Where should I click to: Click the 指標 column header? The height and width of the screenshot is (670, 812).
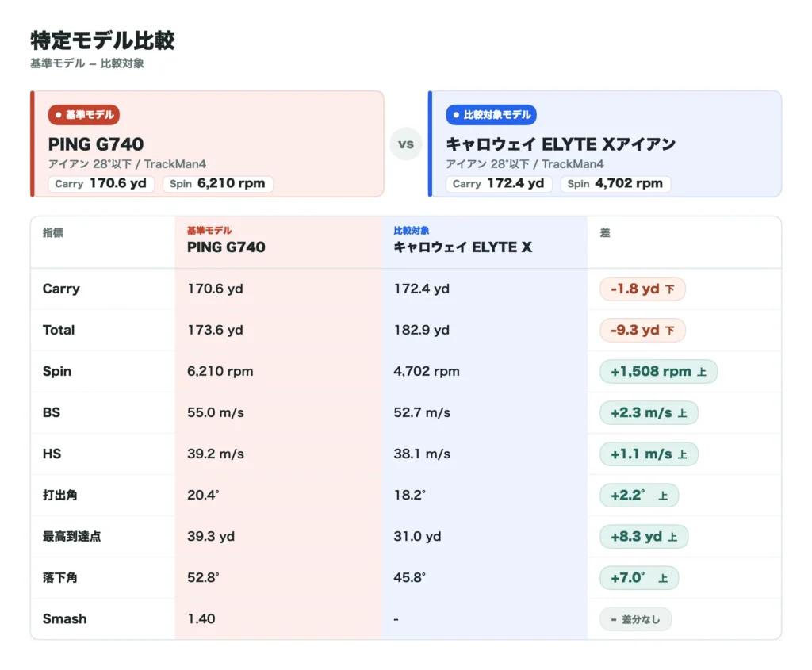coord(53,232)
